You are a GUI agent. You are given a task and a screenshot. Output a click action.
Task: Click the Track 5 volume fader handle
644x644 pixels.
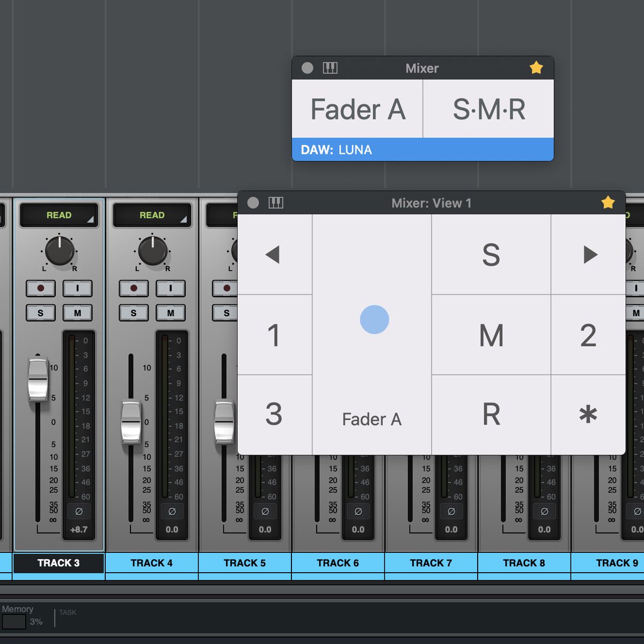tap(225, 422)
